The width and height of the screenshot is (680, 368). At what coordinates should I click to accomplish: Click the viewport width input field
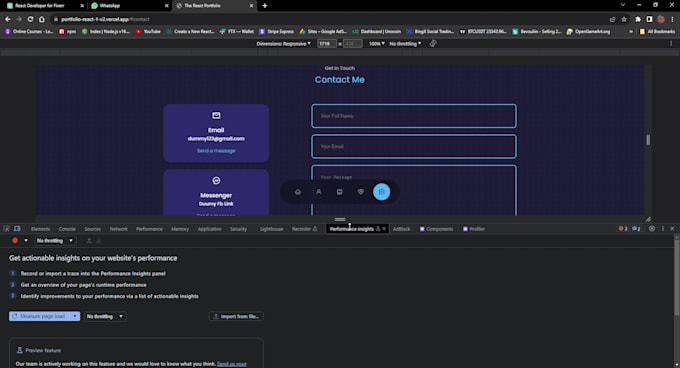coord(327,43)
